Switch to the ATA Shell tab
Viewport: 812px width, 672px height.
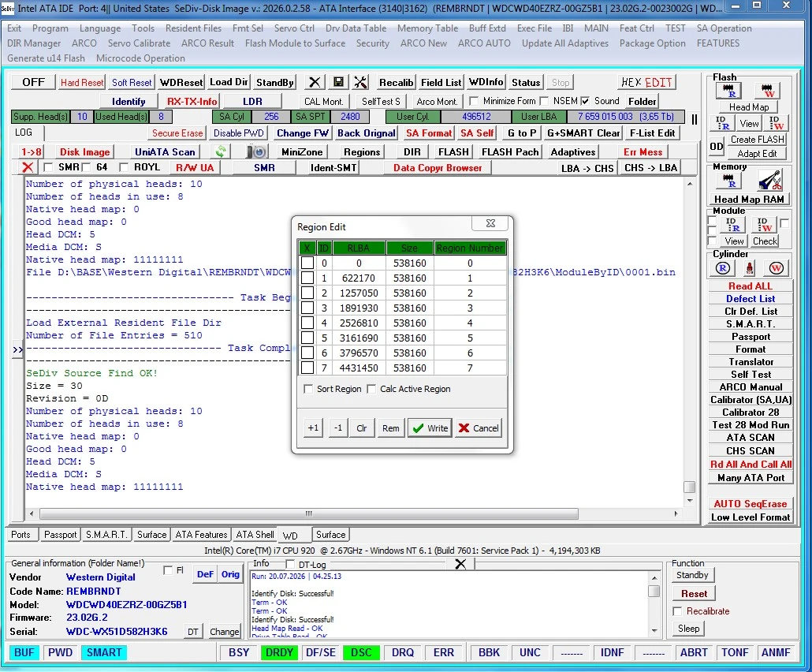(255, 535)
